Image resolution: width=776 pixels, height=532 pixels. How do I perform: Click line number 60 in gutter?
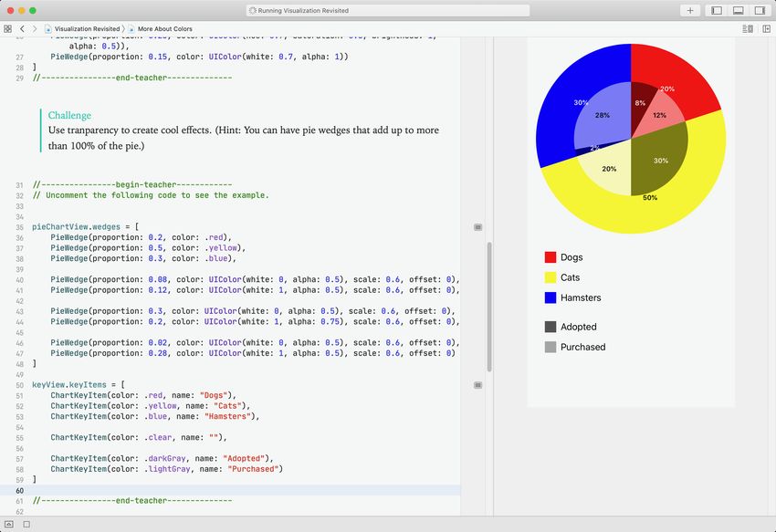[19, 490]
